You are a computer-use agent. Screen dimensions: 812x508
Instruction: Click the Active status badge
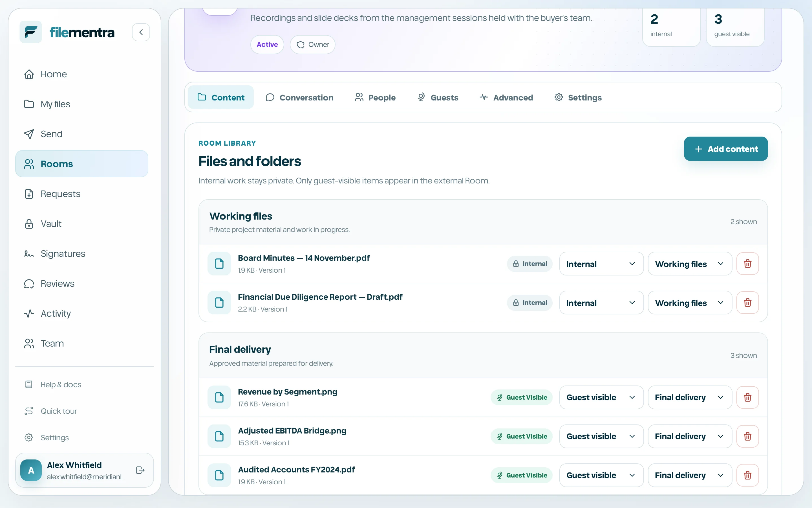pos(267,45)
